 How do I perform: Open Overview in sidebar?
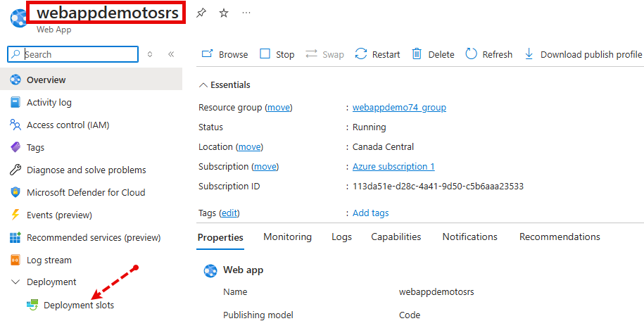coord(91,80)
